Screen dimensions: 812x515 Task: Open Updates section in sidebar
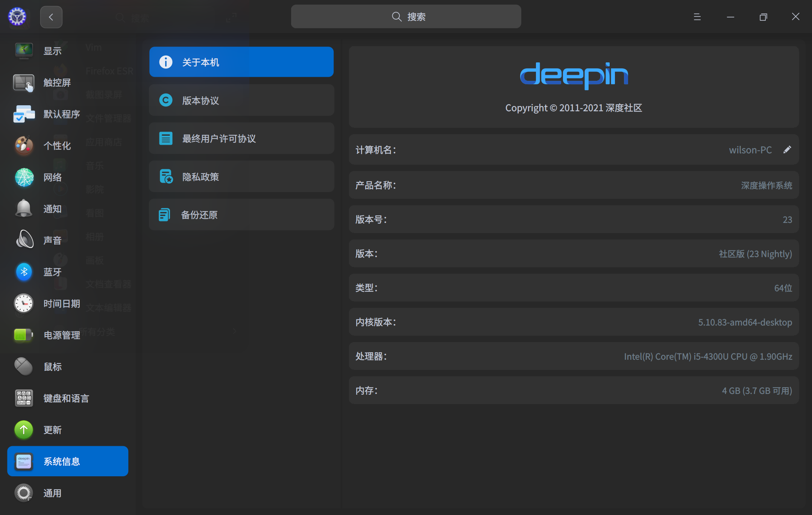(53, 430)
